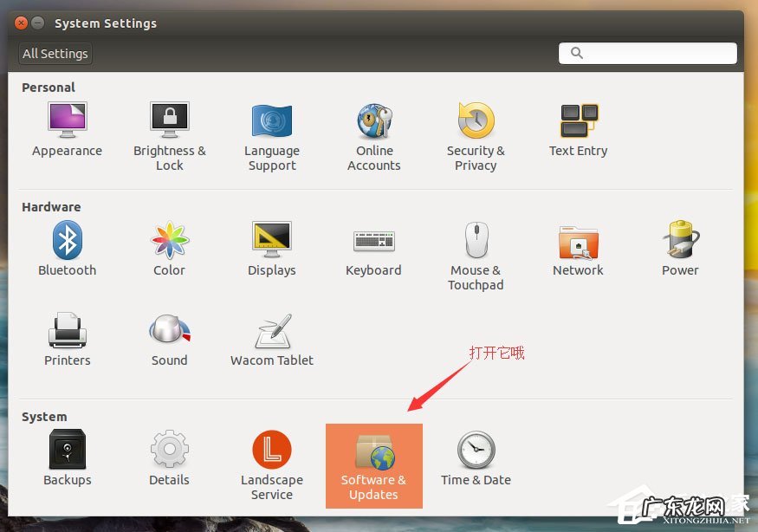The height and width of the screenshot is (532, 758).
Task: Open Printers settings
Action: [x=67, y=338]
